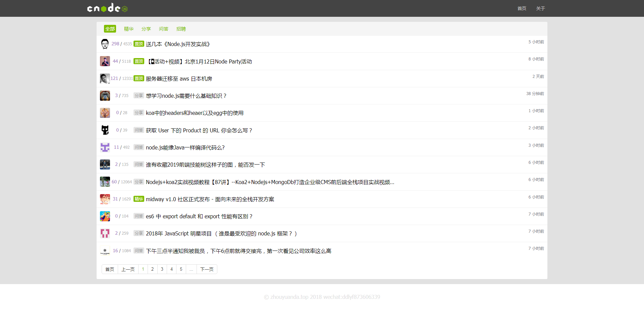Click 置顶 badge on Node Party活动 row
The image size is (644, 315).
pos(139,61)
